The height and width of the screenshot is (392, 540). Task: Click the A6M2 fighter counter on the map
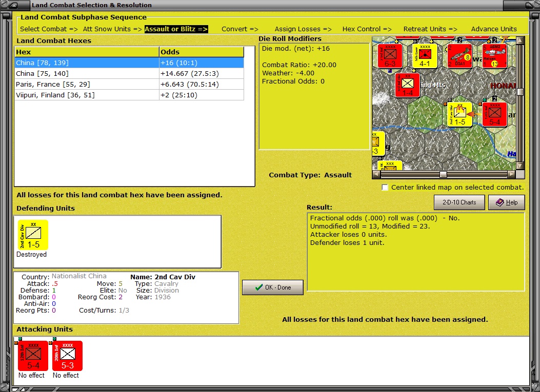coord(494,56)
